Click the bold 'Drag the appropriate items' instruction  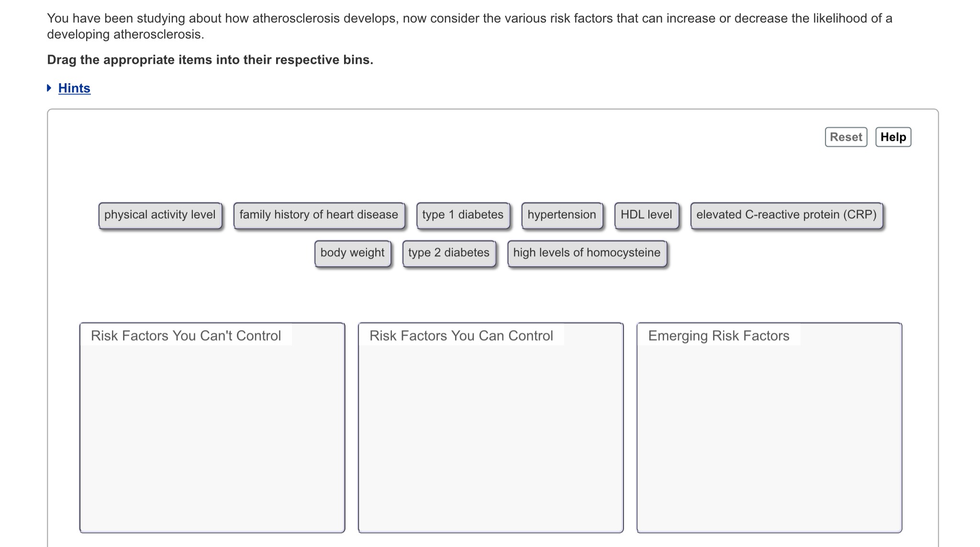pyautogui.click(x=210, y=60)
